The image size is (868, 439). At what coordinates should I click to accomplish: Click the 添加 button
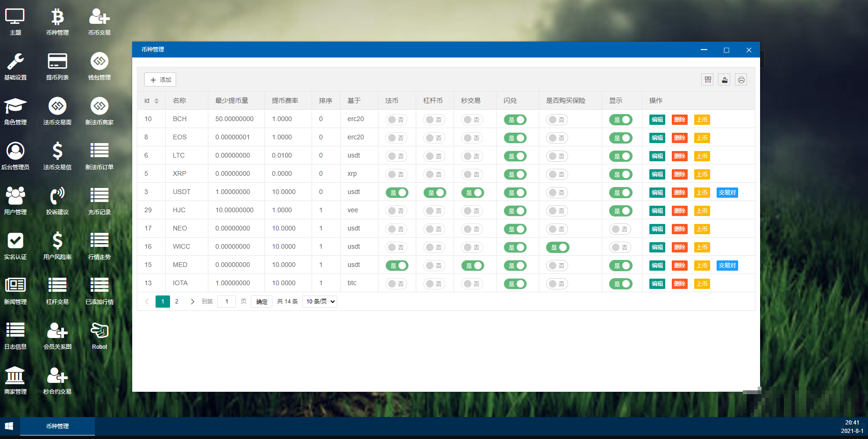point(160,80)
